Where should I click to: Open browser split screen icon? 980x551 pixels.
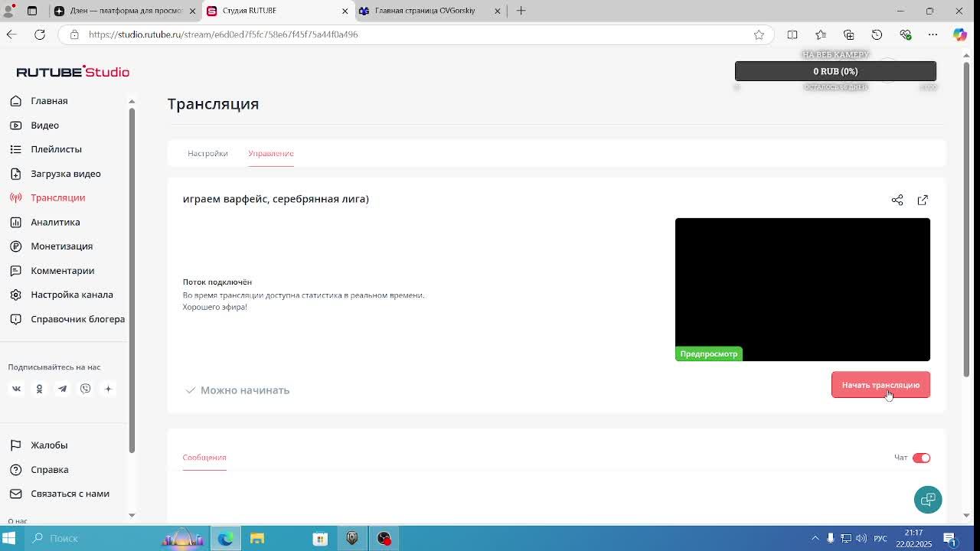[792, 34]
